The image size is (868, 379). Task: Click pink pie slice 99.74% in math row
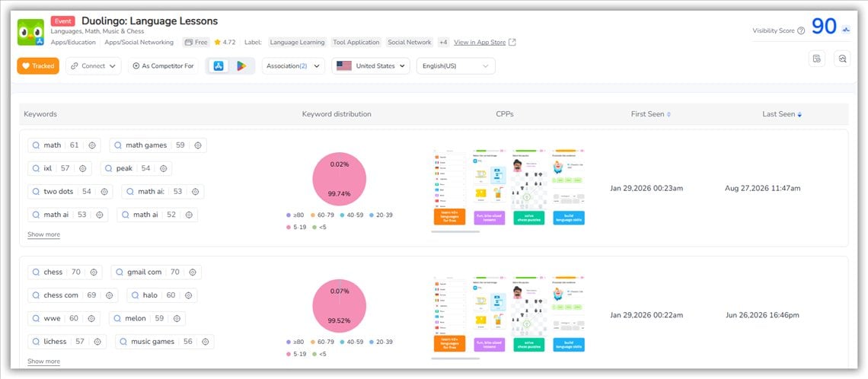coord(340,180)
